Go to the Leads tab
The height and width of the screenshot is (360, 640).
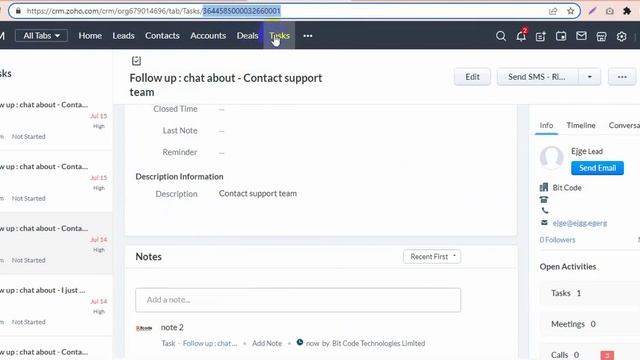click(x=123, y=36)
